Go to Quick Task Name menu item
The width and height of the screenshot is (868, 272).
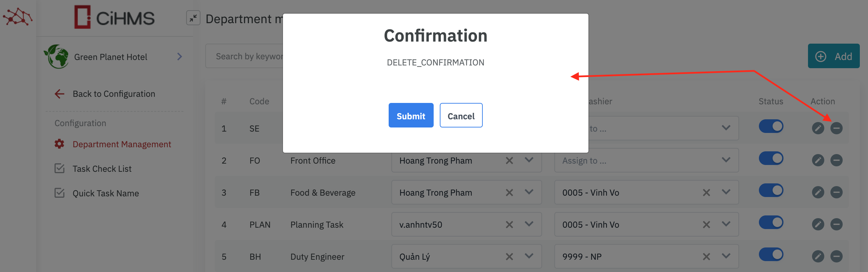(x=105, y=193)
